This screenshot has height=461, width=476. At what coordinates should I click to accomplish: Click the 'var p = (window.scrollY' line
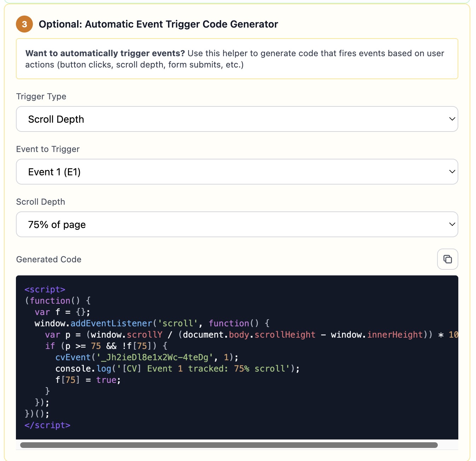click(251, 335)
